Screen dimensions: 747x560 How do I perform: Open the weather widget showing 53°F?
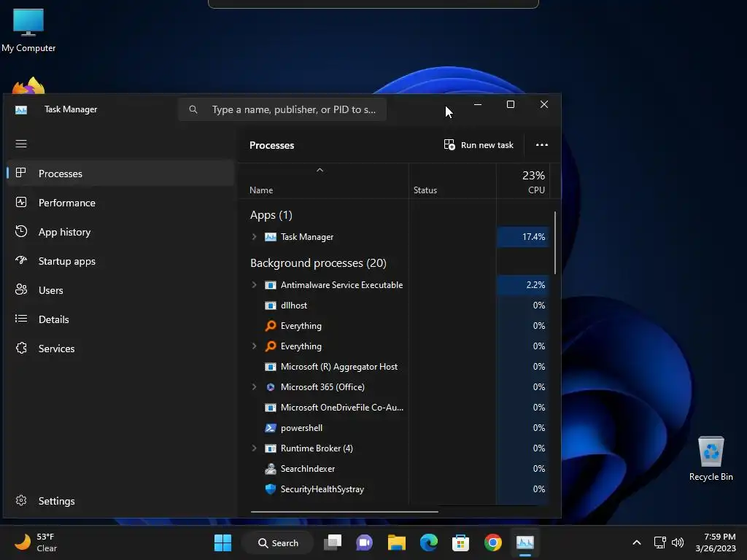(36, 542)
